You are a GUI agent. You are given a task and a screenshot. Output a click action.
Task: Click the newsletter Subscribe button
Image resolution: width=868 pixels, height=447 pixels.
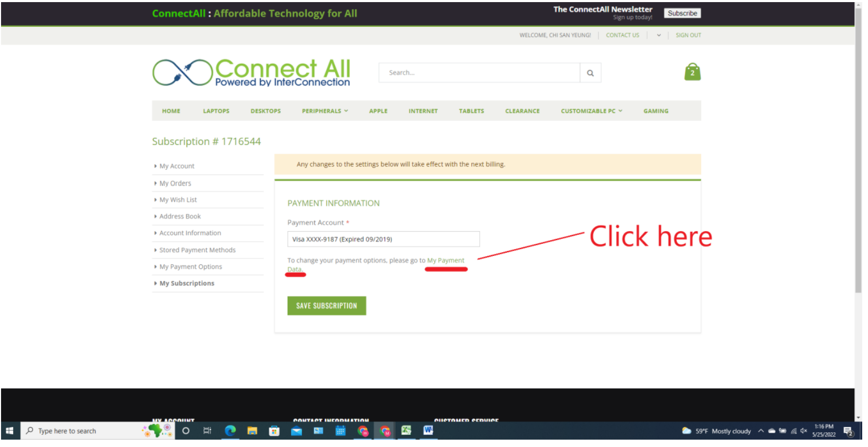[682, 13]
